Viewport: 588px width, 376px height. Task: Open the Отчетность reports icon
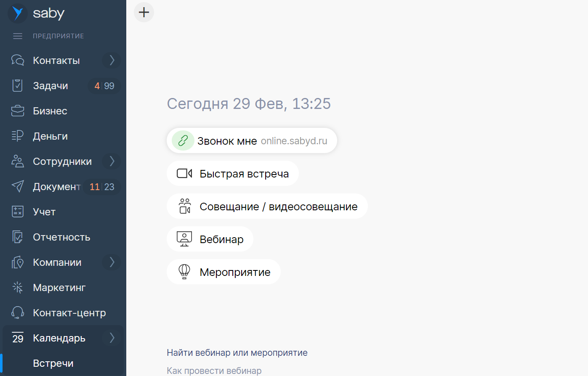pos(17,237)
